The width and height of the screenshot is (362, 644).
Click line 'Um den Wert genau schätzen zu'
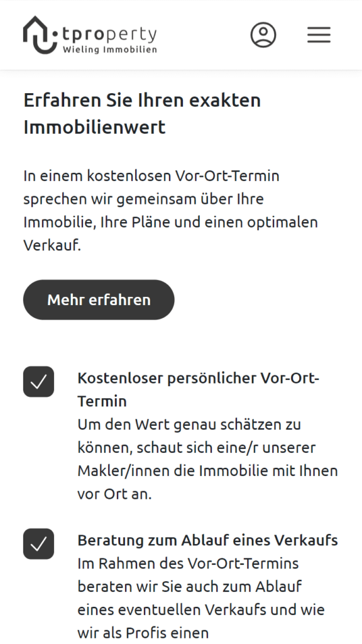click(189, 425)
